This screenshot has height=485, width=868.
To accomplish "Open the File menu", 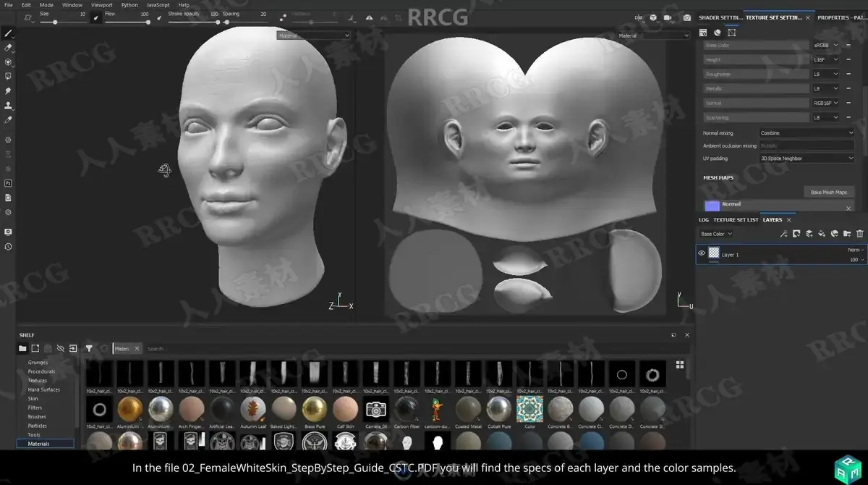I will pos(9,4).
